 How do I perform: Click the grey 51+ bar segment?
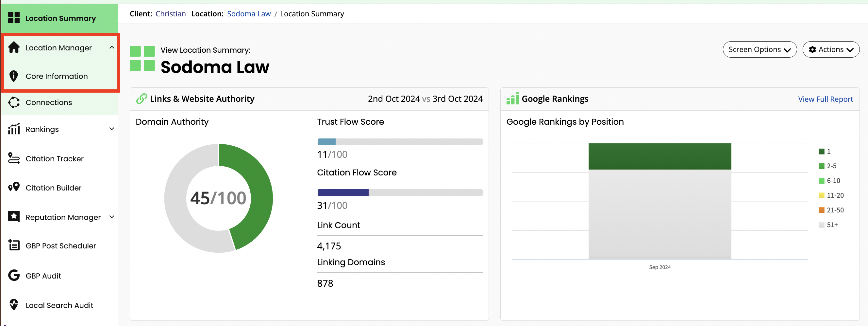click(x=660, y=214)
